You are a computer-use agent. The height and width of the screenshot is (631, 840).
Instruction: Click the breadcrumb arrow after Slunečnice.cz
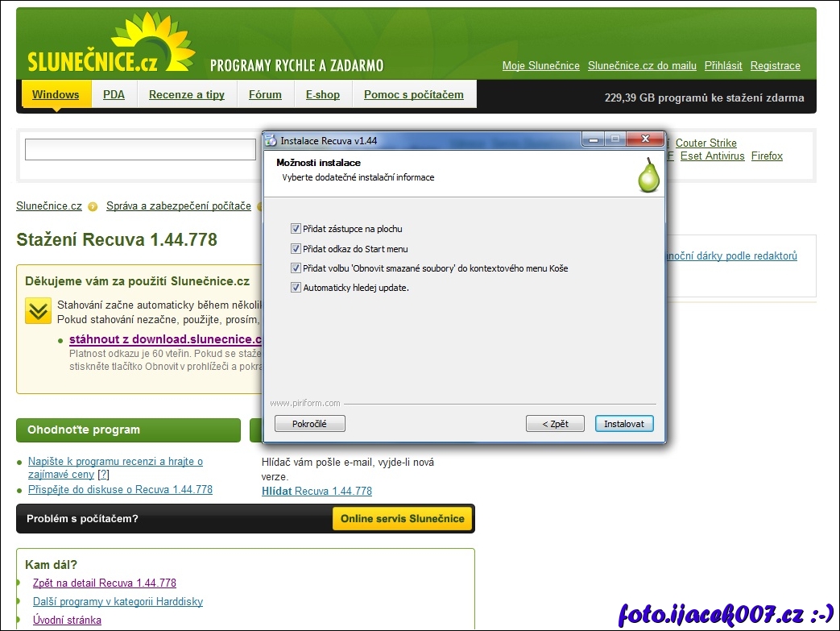point(93,206)
